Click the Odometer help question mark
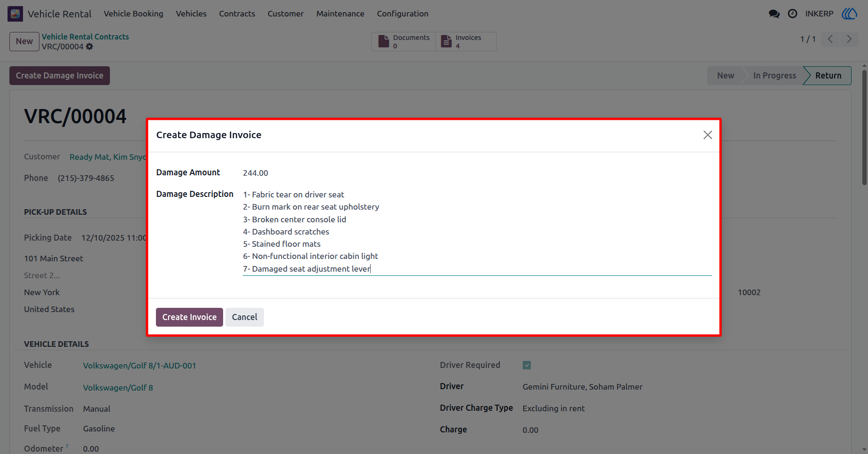Image resolution: width=868 pixels, height=454 pixels. 67,446
